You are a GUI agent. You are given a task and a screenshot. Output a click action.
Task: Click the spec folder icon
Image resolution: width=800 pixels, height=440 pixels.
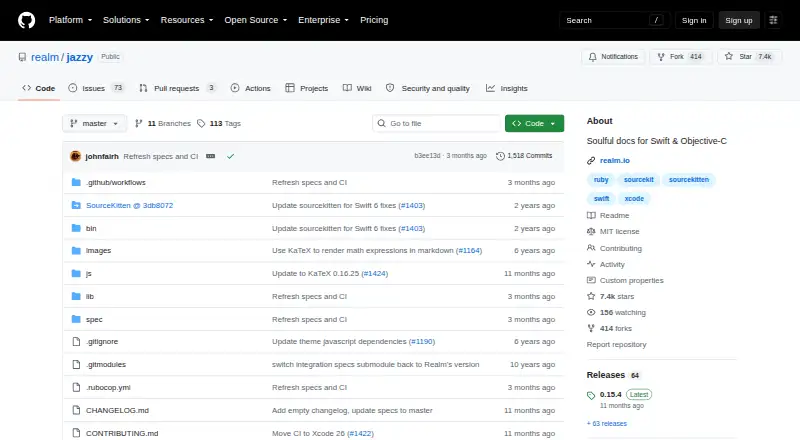click(x=76, y=320)
